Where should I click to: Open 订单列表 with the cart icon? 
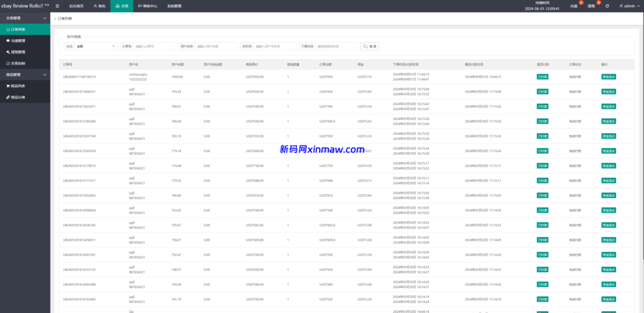pyautogui.click(x=25, y=30)
